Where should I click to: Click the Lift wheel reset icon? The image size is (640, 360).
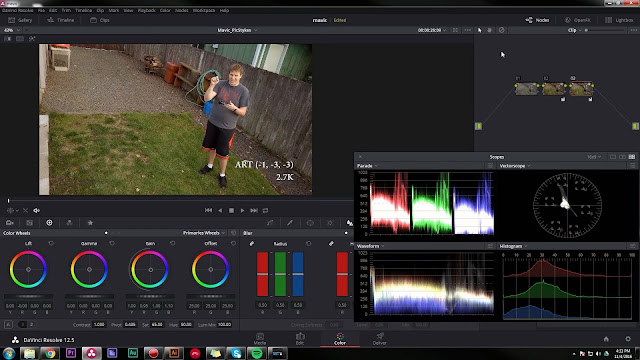51,243
